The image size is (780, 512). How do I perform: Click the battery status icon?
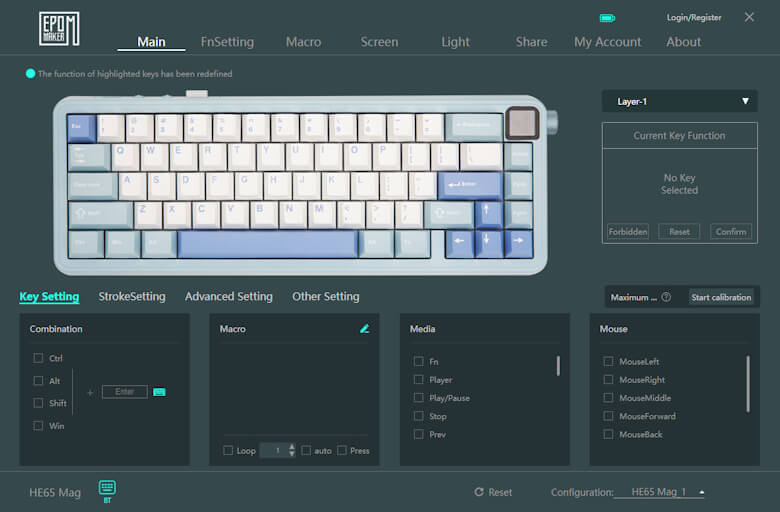(607, 18)
